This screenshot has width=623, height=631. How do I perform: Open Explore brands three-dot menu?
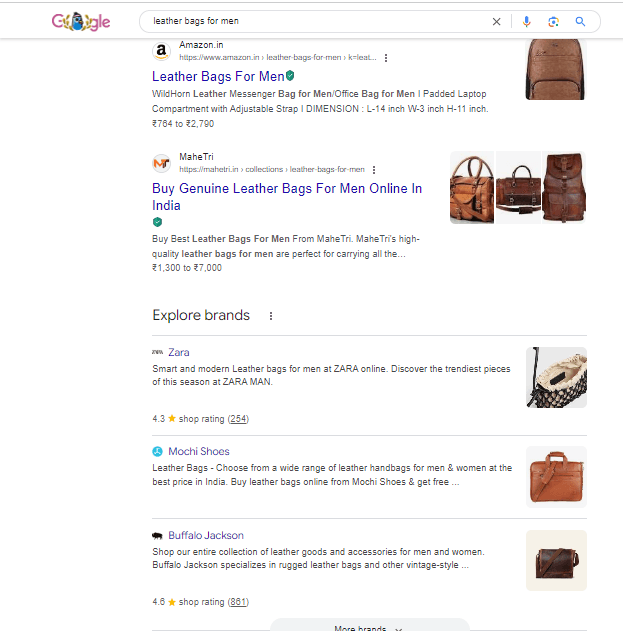[x=271, y=316]
